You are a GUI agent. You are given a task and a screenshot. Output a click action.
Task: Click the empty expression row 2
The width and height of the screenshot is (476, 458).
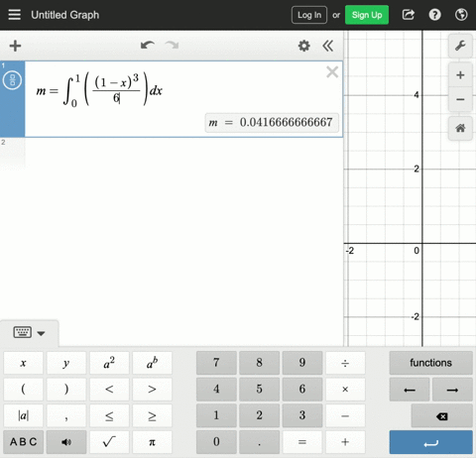click(x=172, y=154)
